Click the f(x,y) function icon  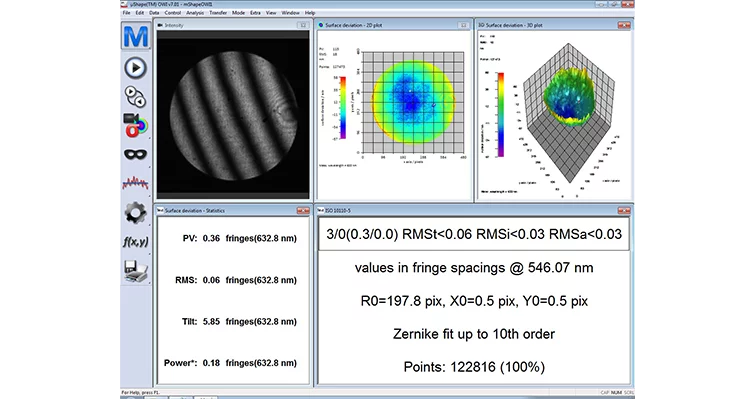click(135, 242)
